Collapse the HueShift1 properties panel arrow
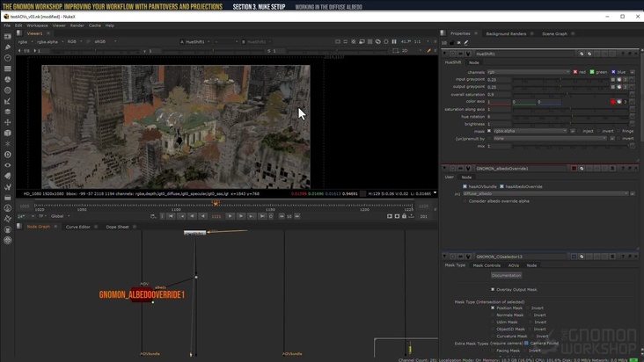This screenshot has width=644, height=362. coord(444,54)
